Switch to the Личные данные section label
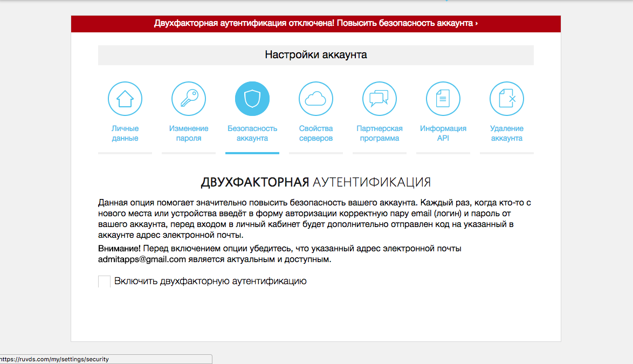 click(x=125, y=134)
